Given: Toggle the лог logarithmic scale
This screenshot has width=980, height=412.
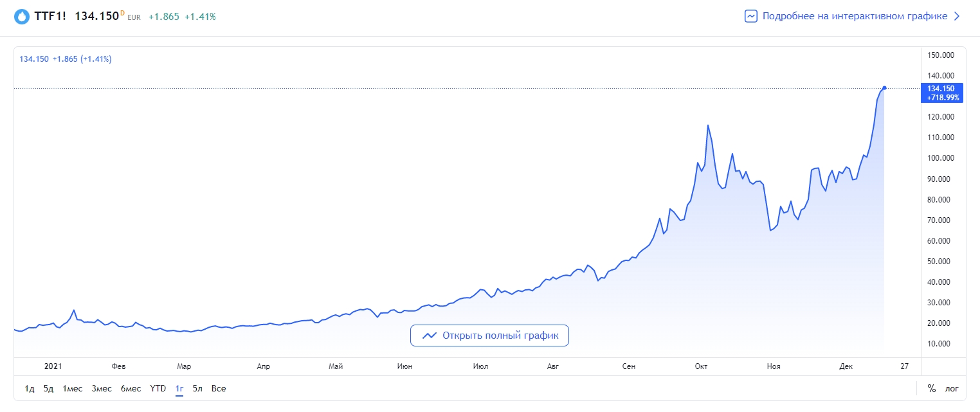Looking at the screenshot, I should click(952, 388).
